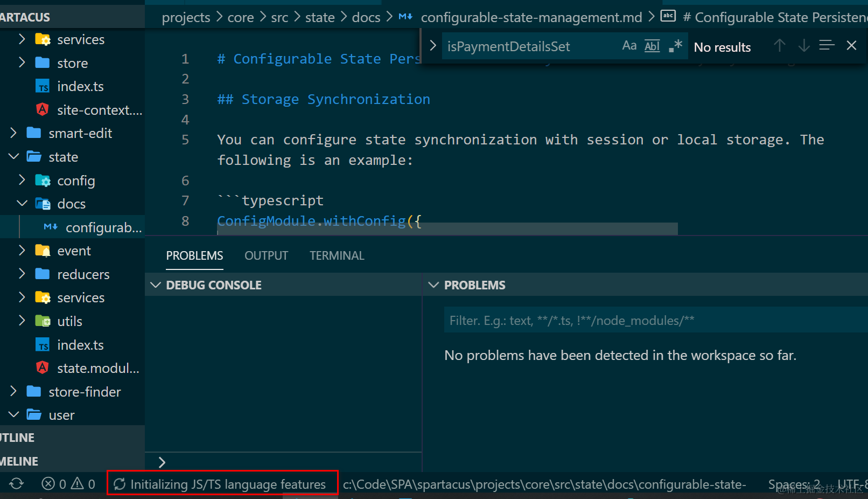
Task: Expand the OUTLINE section
Action: (x=72, y=437)
